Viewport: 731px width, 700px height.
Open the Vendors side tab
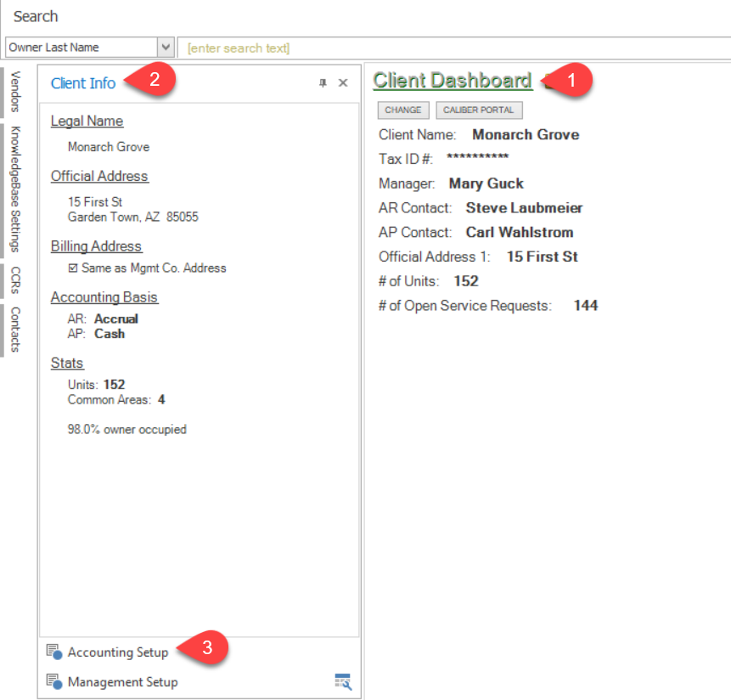[15, 92]
